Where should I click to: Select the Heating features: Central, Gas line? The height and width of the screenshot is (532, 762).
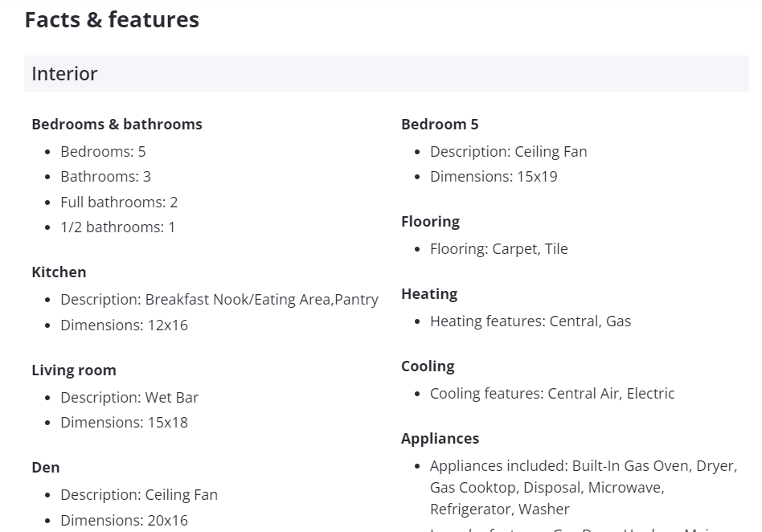(530, 321)
